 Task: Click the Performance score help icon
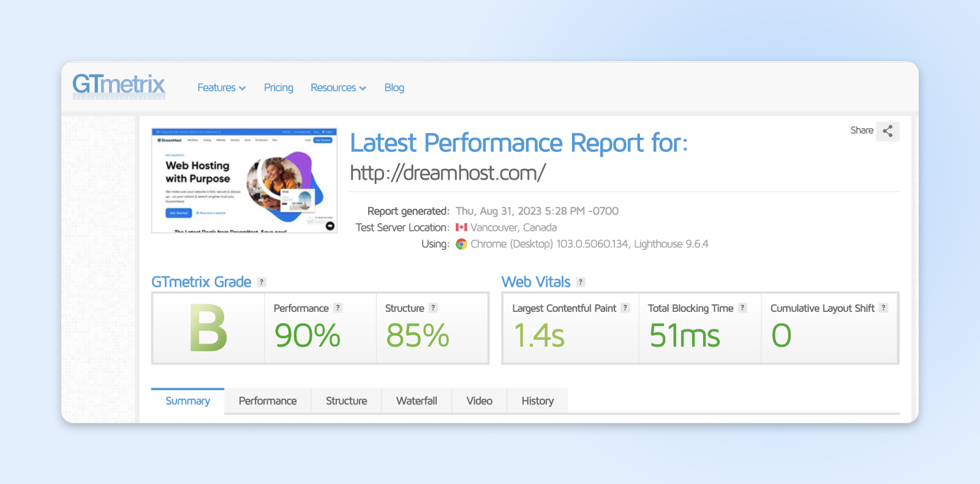coord(337,308)
